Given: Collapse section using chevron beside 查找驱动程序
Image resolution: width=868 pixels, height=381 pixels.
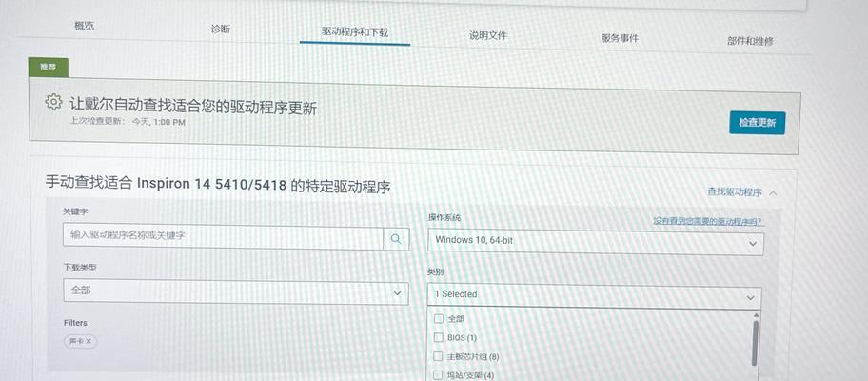Looking at the screenshot, I should click(x=774, y=193).
